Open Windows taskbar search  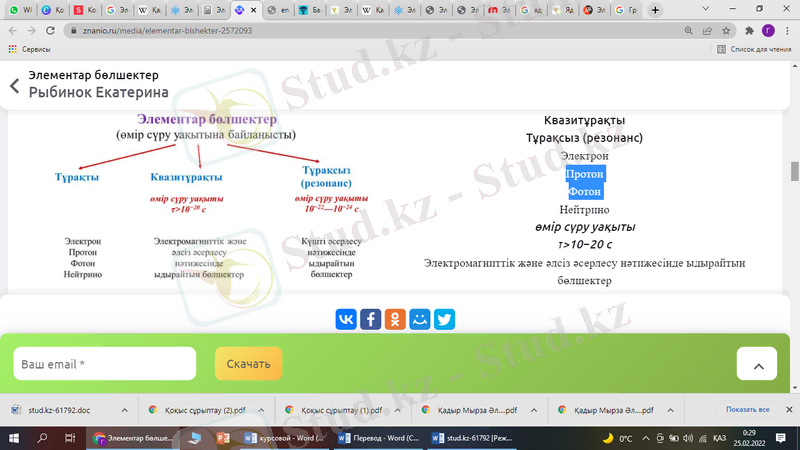tap(42, 438)
